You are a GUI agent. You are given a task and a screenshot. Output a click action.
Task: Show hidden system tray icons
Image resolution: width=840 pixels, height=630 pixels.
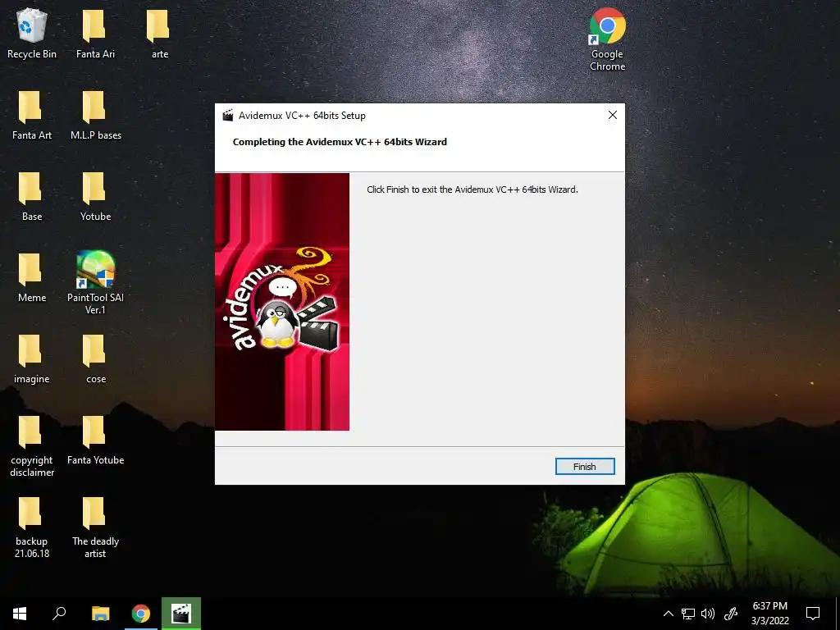[668, 614]
